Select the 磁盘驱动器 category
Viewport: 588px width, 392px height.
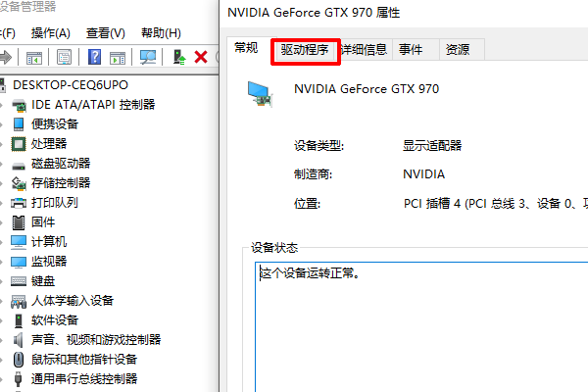click(x=61, y=164)
